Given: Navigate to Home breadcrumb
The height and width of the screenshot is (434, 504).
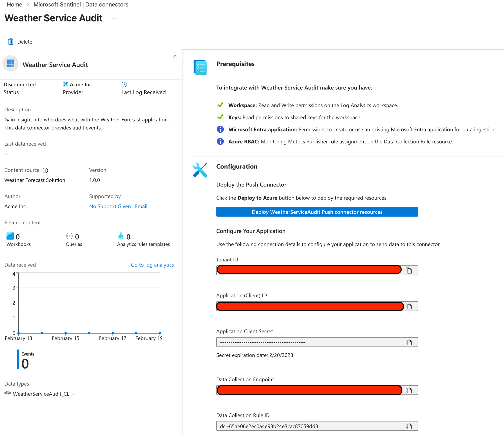Looking at the screenshot, I should pos(15,5).
